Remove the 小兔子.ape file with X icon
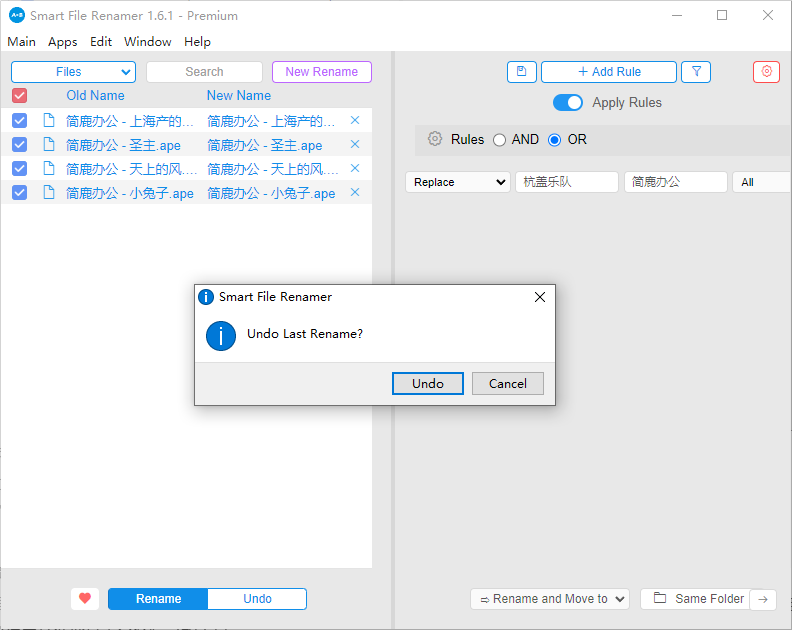 click(x=355, y=193)
